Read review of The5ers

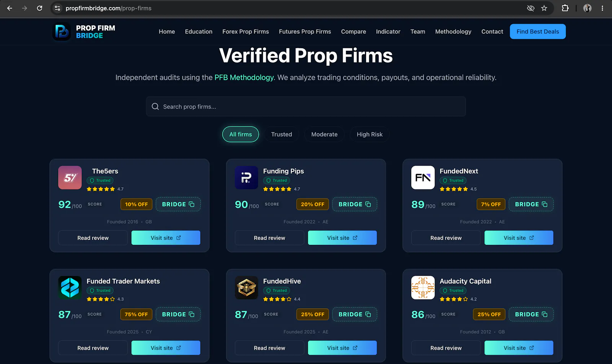pos(93,238)
